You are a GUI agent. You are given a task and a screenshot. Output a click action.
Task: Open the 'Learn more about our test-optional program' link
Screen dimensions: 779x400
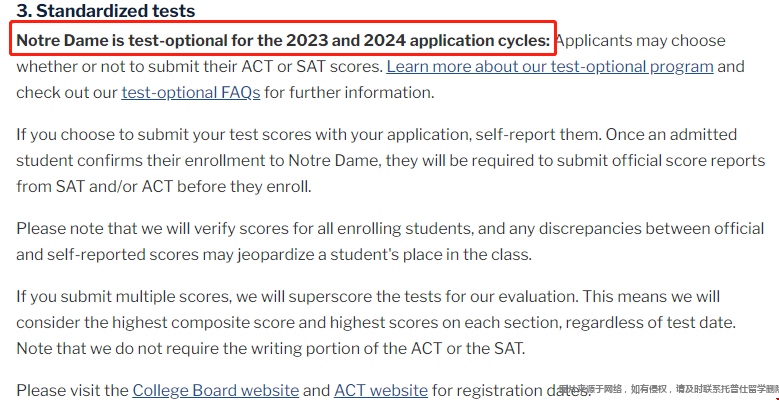tap(550, 67)
